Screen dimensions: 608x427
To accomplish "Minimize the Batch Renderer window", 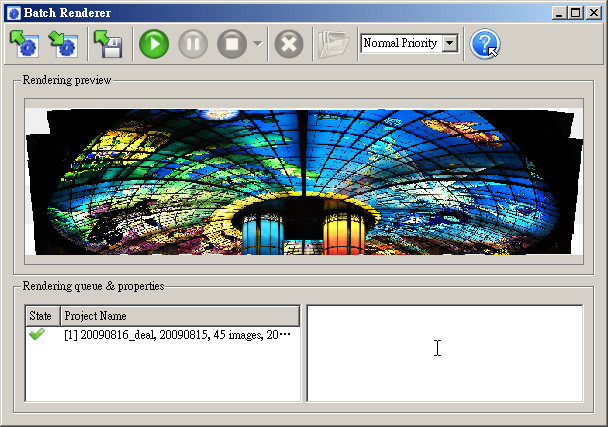I will pyautogui.click(x=559, y=13).
